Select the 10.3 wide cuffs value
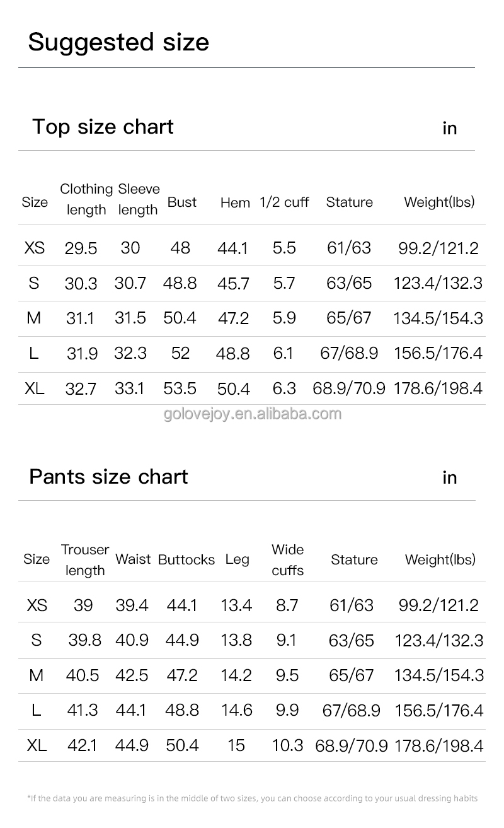The height and width of the screenshot is (828, 504). pyautogui.click(x=287, y=745)
